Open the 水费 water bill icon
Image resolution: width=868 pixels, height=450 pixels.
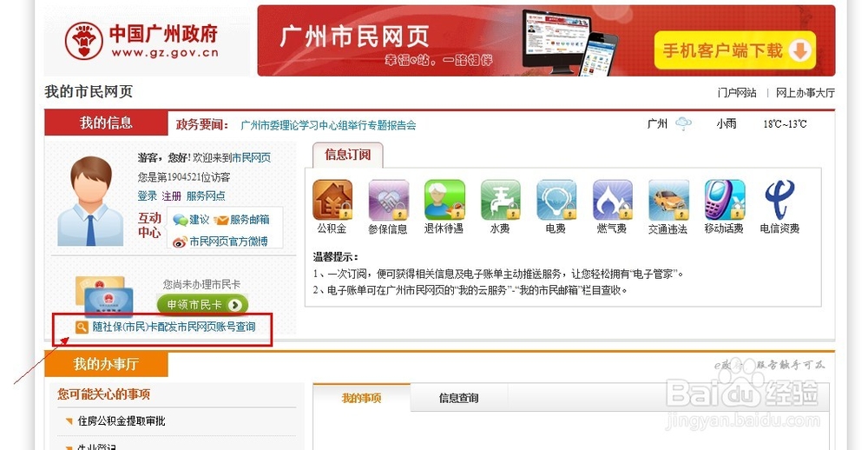(x=501, y=200)
